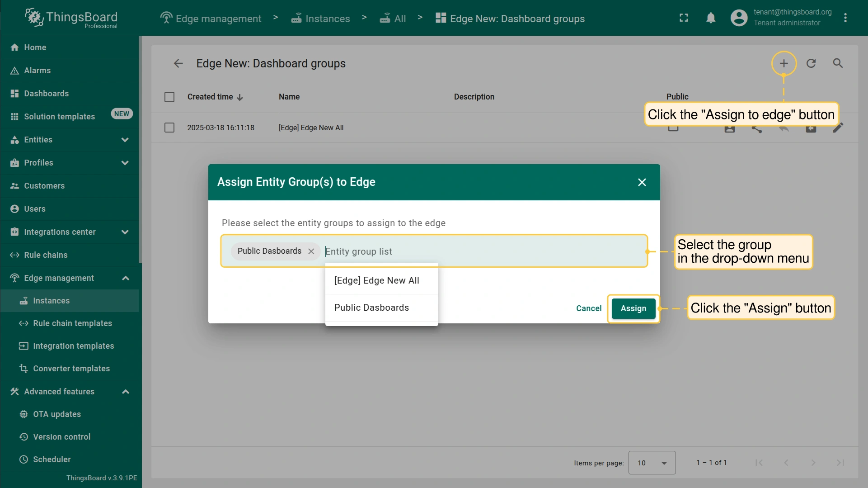
Task: Cancel the assign dialog
Action: 588,308
